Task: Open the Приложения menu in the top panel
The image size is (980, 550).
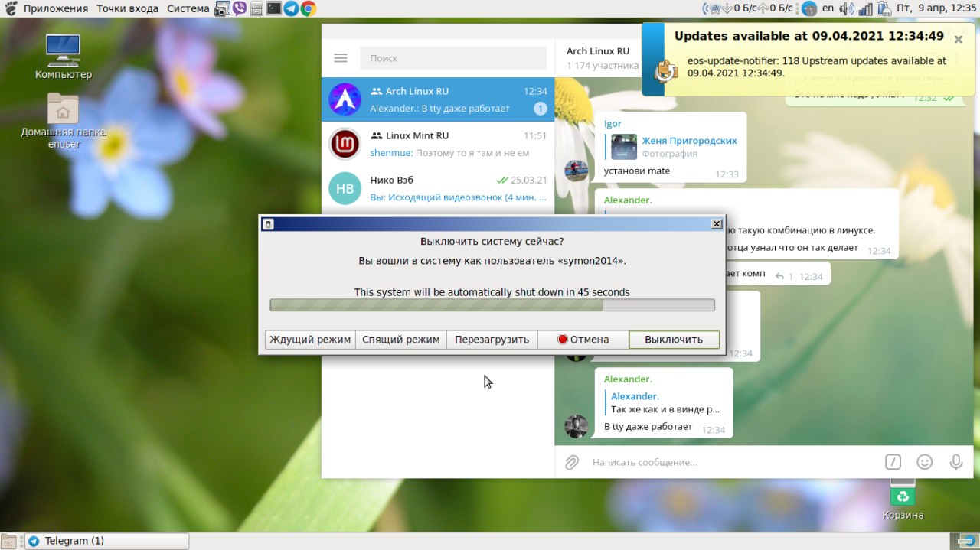Action: [x=56, y=9]
